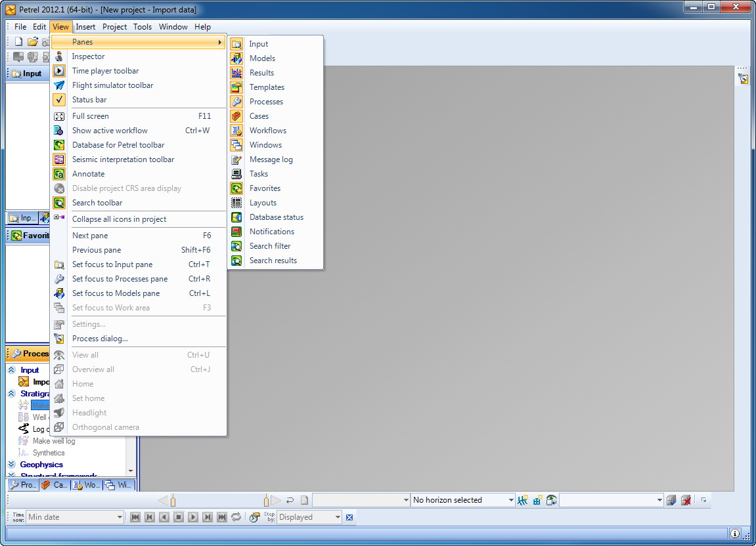Switch to the Cases tab at bottom
The height and width of the screenshot is (546, 756).
point(55,485)
